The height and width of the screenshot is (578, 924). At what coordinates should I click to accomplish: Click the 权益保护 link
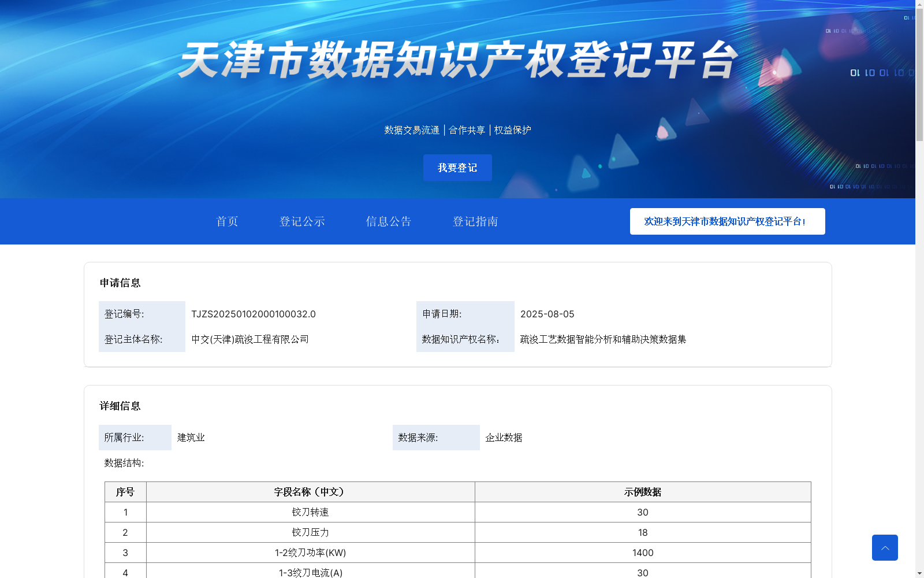[x=512, y=130]
